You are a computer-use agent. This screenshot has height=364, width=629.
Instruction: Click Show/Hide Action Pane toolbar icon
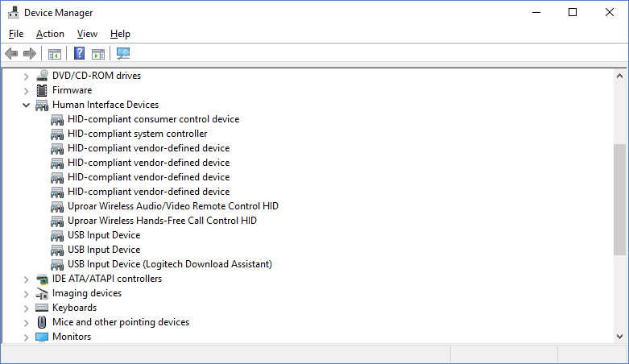pos(98,54)
